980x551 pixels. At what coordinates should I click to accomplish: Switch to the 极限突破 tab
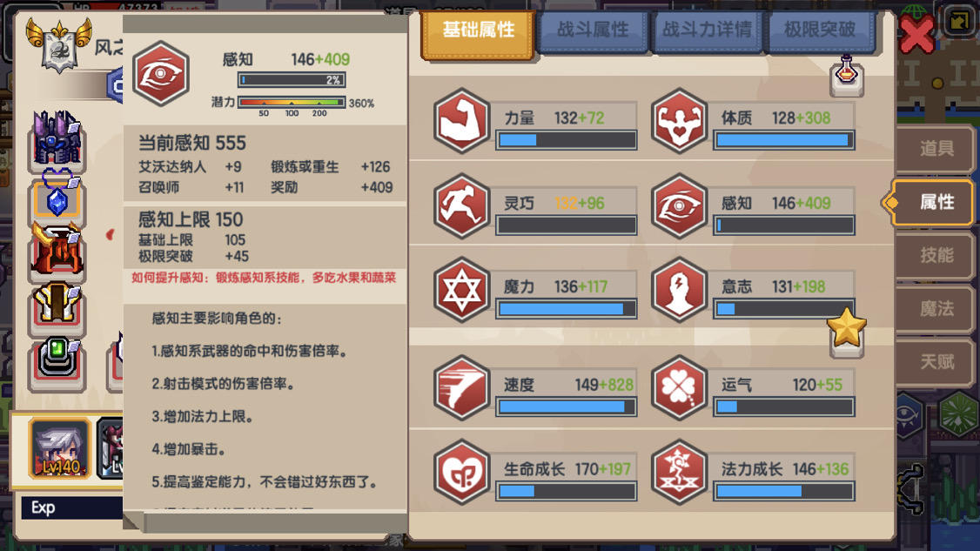click(819, 30)
